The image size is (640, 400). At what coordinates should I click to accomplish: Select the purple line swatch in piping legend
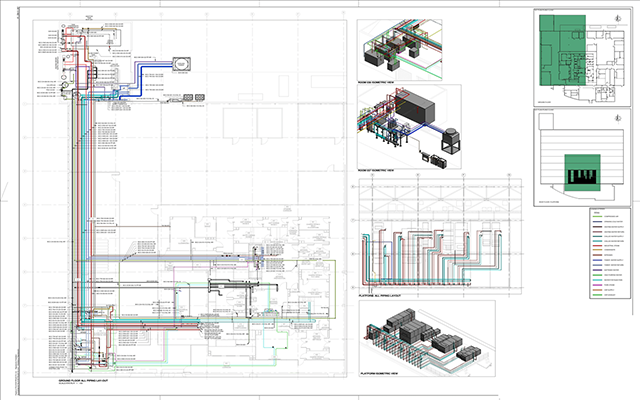(x=598, y=270)
